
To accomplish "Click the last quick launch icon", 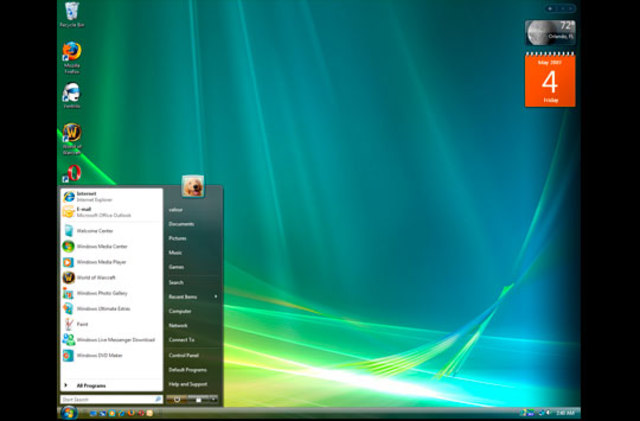I will pos(149,413).
